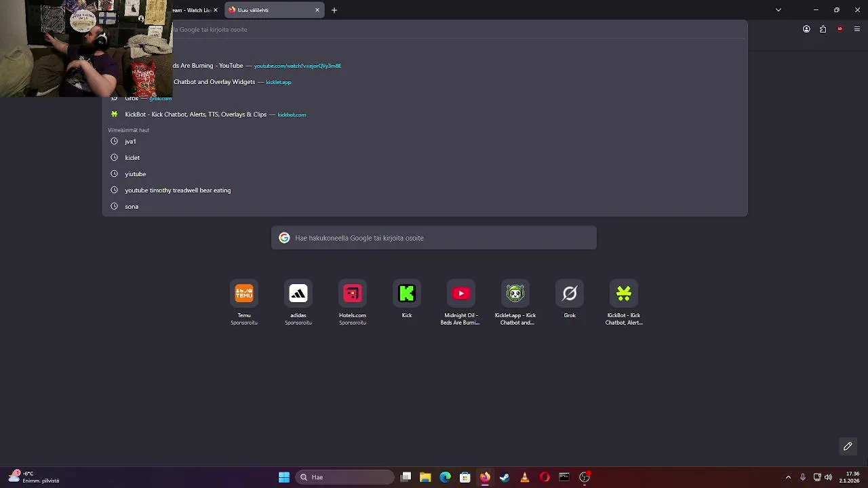Select recent search 'jva1'
Viewport: 868px width, 488px height.
point(425,141)
